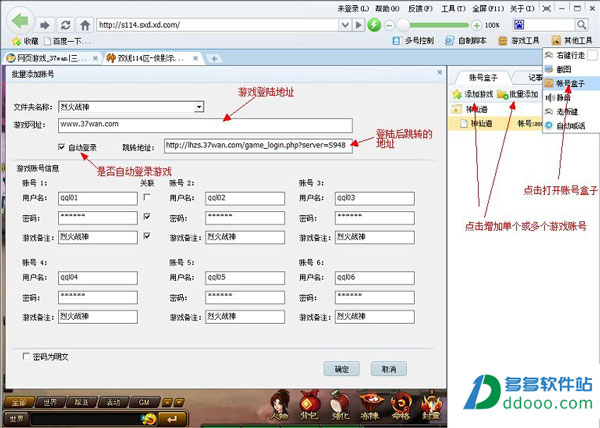Viewport: 600px width, 428px height.
Task: Click the 强化 enhance game icon
Action: point(339,405)
